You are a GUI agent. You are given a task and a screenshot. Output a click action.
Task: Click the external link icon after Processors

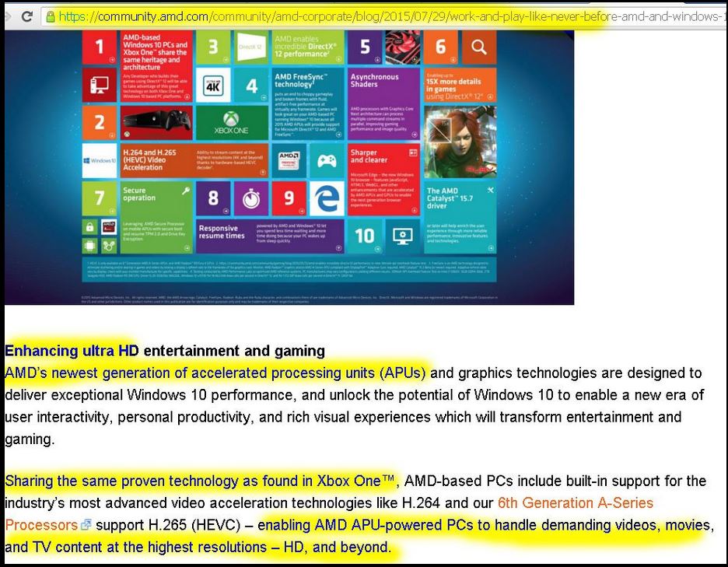(86, 526)
